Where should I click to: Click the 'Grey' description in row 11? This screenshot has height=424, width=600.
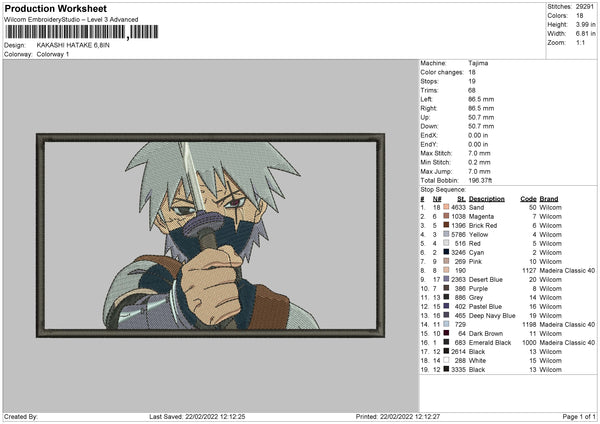[x=476, y=297]
